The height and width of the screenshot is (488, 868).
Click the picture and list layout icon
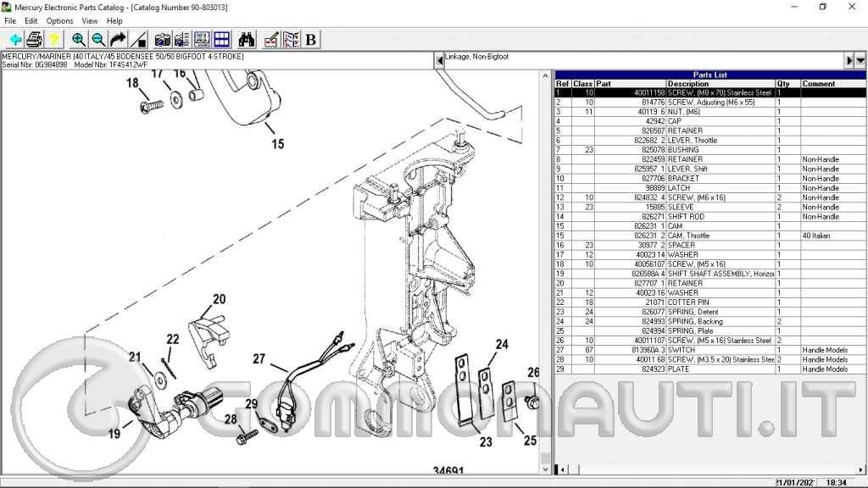click(x=202, y=39)
